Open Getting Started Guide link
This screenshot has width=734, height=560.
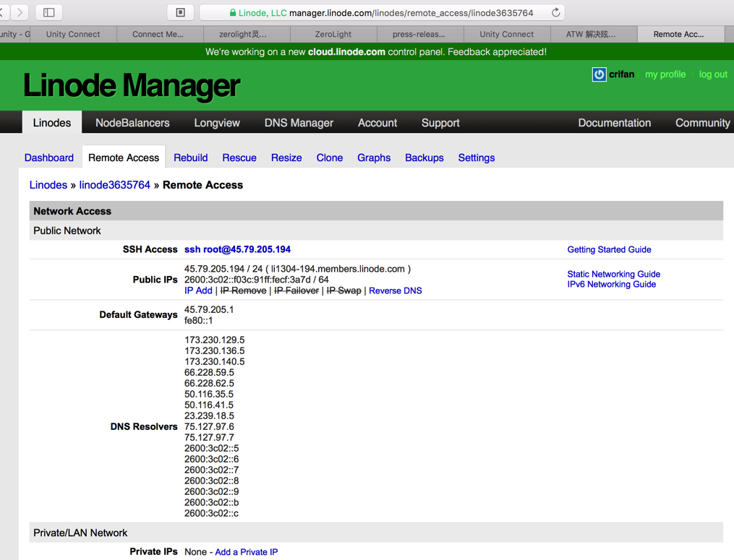(x=609, y=249)
